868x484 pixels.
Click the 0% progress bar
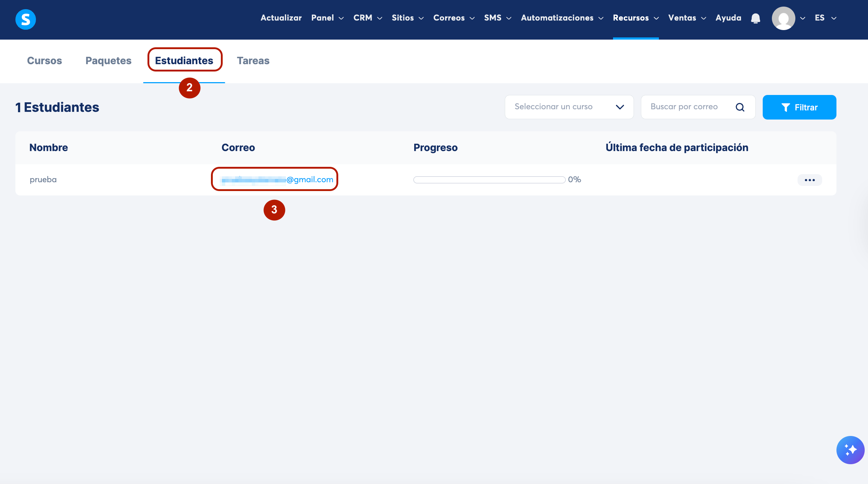coord(489,180)
